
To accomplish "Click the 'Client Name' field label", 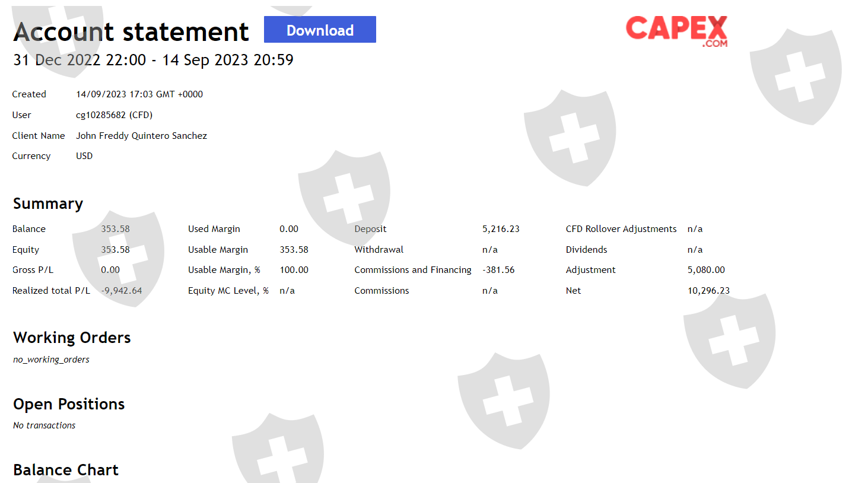I will pos(39,136).
